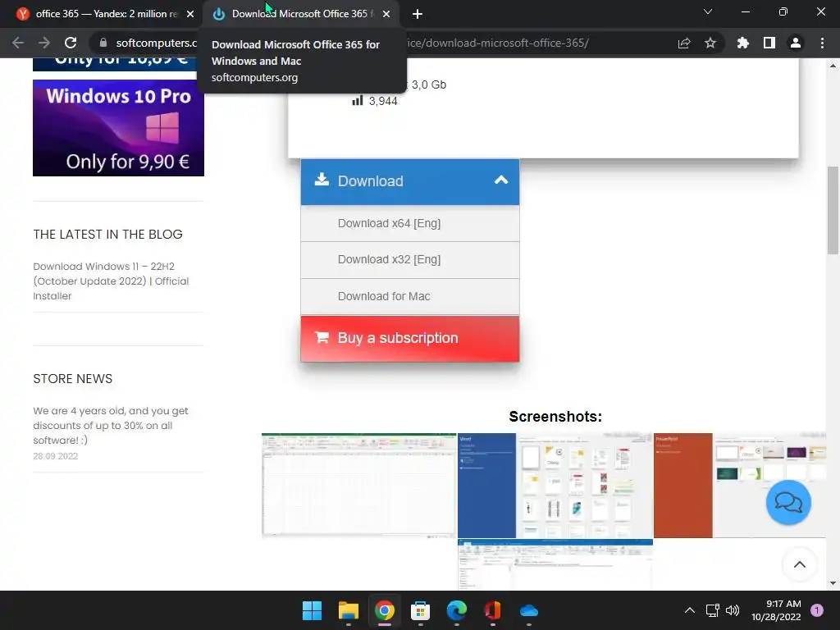Open Microsoft Store from the taskbar
The image size is (840, 630).
pos(421,610)
